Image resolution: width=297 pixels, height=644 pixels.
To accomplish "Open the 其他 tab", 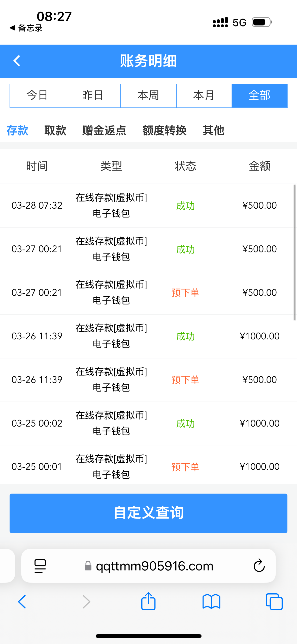I will click(x=213, y=131).
